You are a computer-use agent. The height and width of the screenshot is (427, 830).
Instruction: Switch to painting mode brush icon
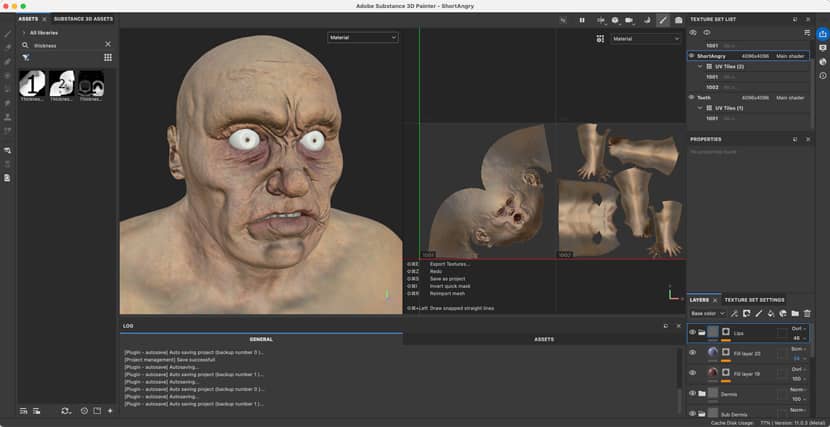tap(663, 20)
